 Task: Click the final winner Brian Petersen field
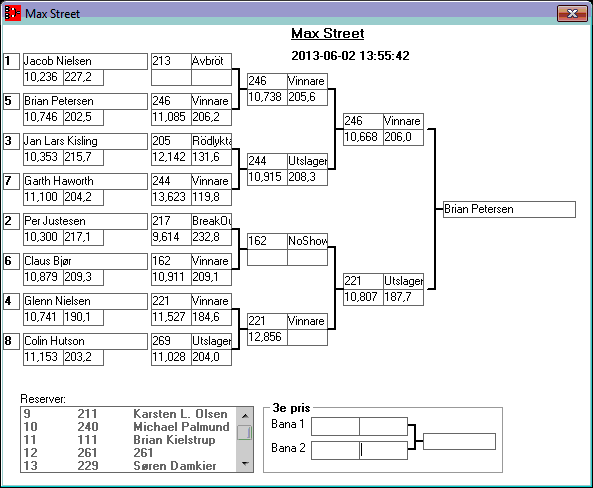509,210
